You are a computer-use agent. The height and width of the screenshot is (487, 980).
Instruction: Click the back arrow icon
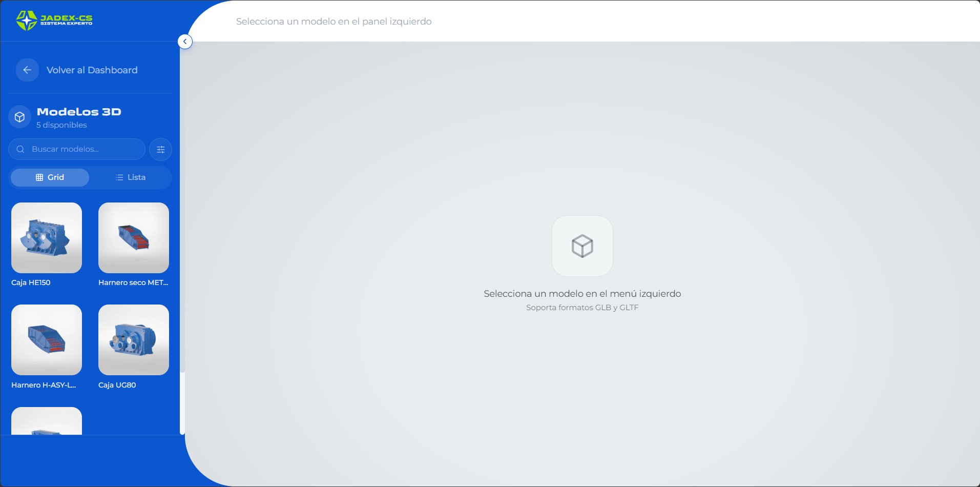point(27,70)
